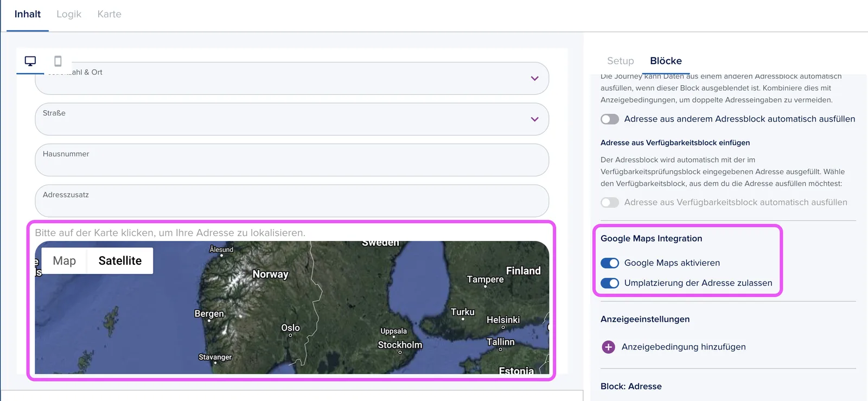This screenshot has height=401, width=868.
Task: Click into the Hausnummer field
Action: (x=292, y=160)
